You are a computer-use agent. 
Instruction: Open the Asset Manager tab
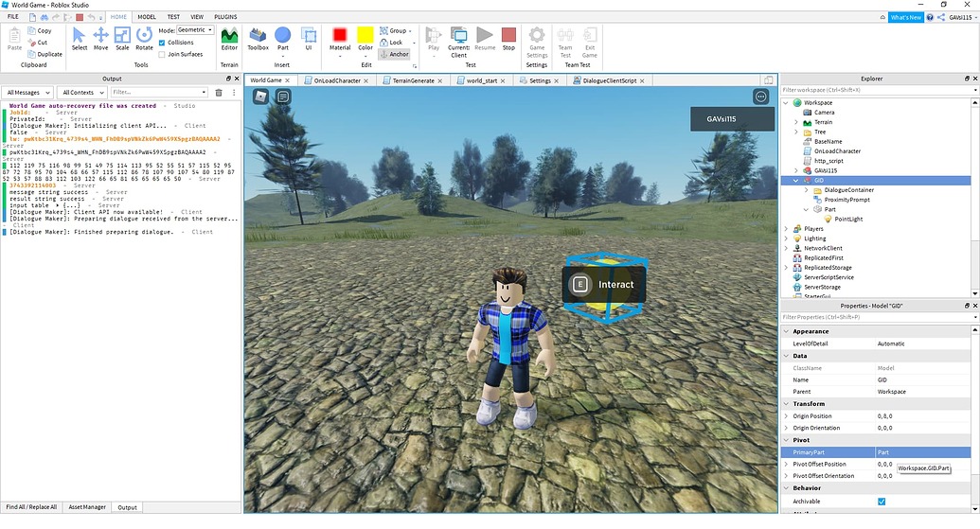(x=87, y=507)
